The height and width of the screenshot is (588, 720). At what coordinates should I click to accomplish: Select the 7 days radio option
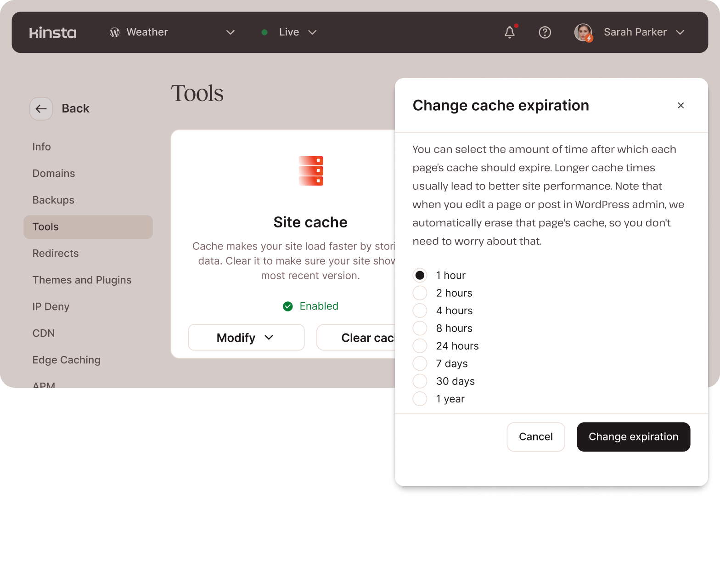[420, 363]
